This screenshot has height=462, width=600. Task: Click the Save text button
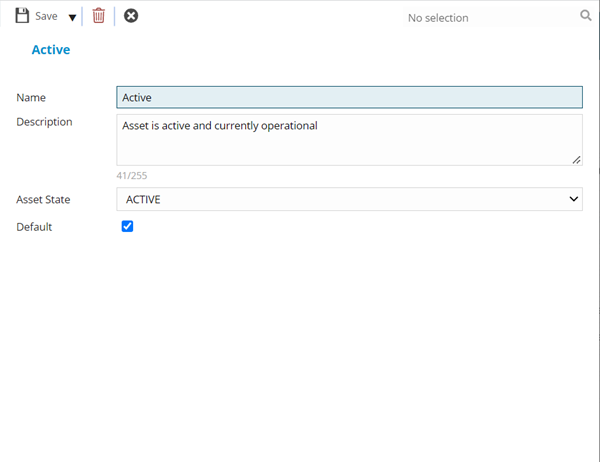(x=46, y=17)
